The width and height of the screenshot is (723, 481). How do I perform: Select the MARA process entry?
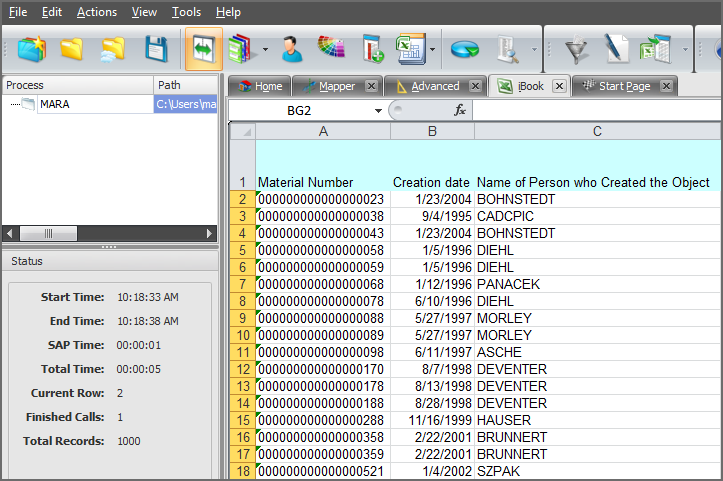coord(55,104)
